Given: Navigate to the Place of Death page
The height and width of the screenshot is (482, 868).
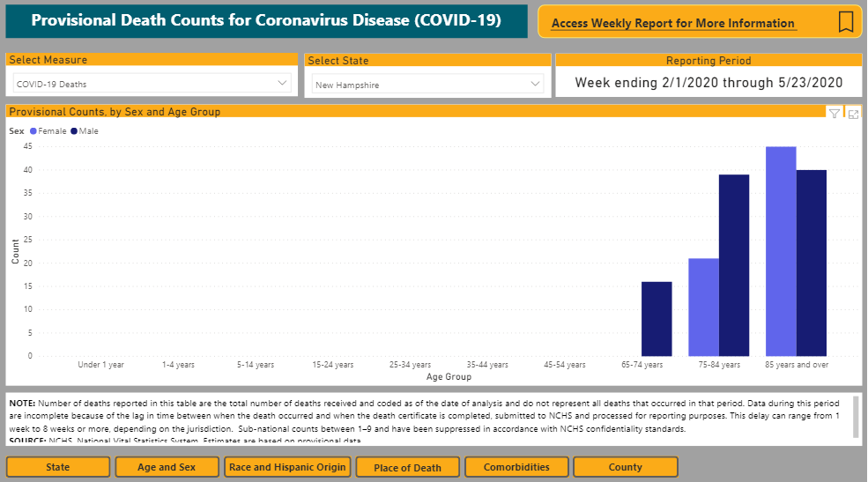Looking at the screenshot, I should pos(407,467).
